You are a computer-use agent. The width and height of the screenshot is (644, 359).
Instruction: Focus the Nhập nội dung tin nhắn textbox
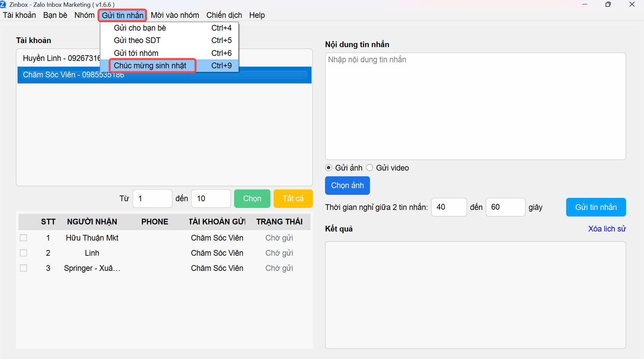click(475, 106)
